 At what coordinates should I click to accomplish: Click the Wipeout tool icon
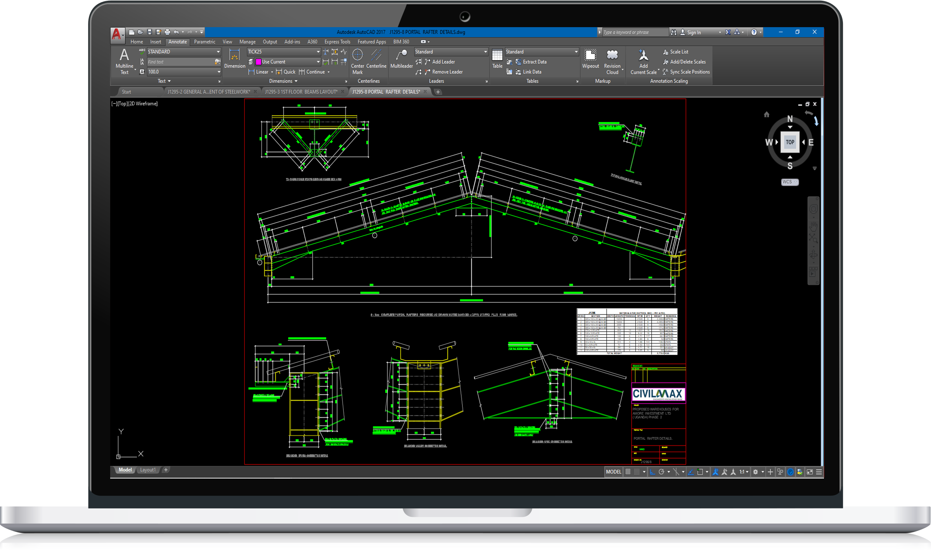point(590,55)
